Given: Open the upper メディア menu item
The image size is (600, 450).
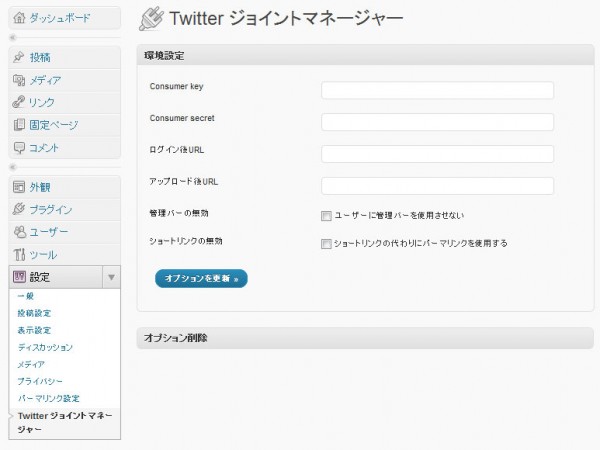Looking at the screenshot, I should point(45,80).
